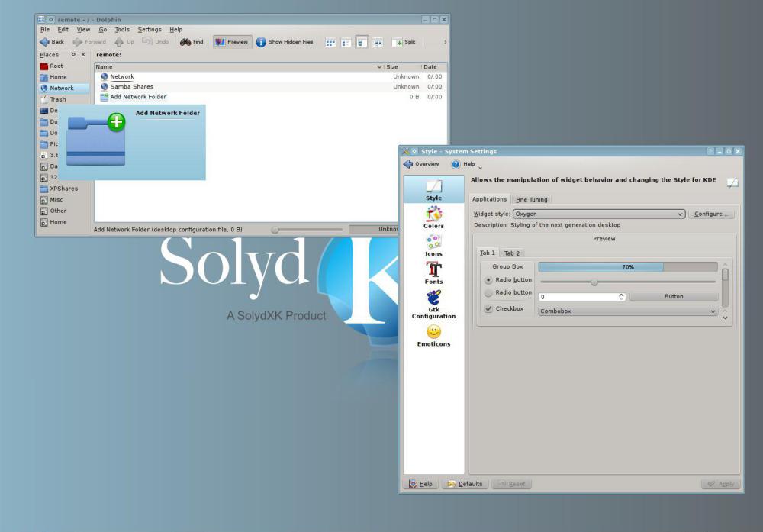Image resolution: width=763 pixels, height=532 pixels.
Task: Click the preview vertical scrollbar
Action: tap(725, 291)
